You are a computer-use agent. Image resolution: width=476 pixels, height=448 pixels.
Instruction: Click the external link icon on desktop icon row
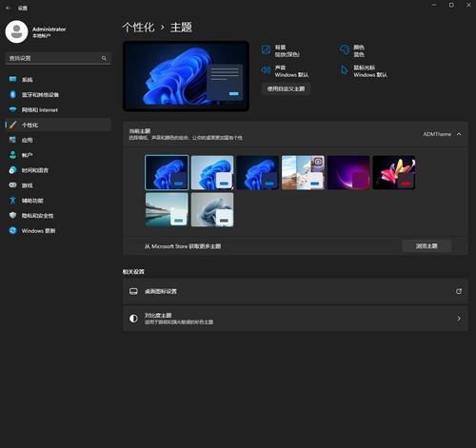459,291
